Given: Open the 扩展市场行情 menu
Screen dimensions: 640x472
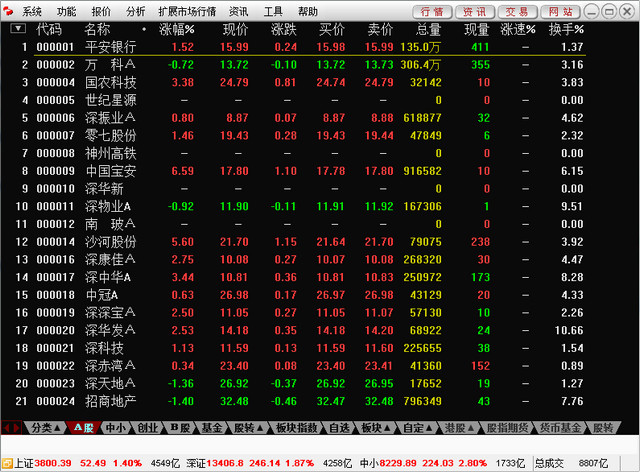Looking at the screenshot, I should coord(187,11).
